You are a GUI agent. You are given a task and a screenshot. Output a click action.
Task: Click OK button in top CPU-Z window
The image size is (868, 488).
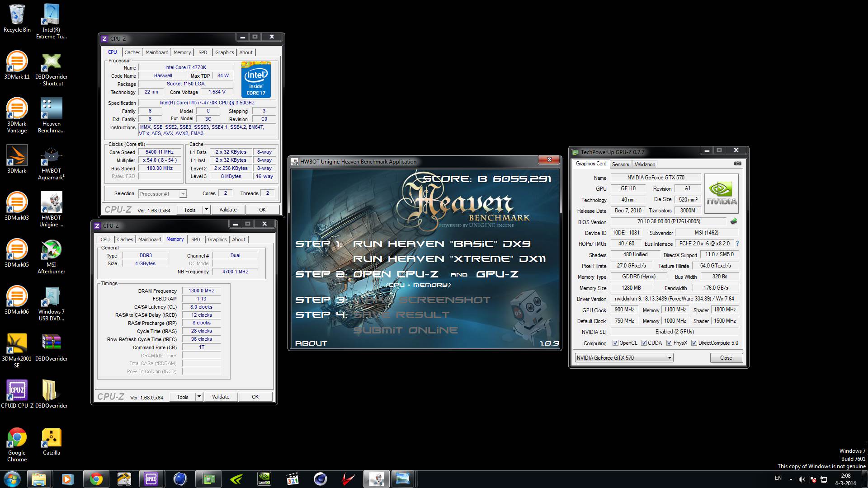tap(262, 210)
